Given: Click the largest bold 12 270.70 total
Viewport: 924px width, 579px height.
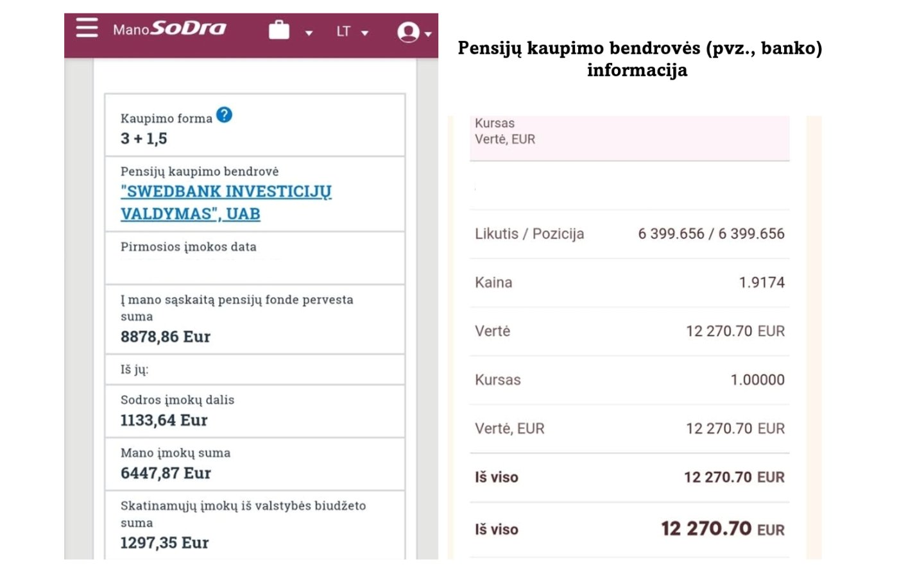Looking at the screenshot, I should pyautogui.click(x=706, y=529).
